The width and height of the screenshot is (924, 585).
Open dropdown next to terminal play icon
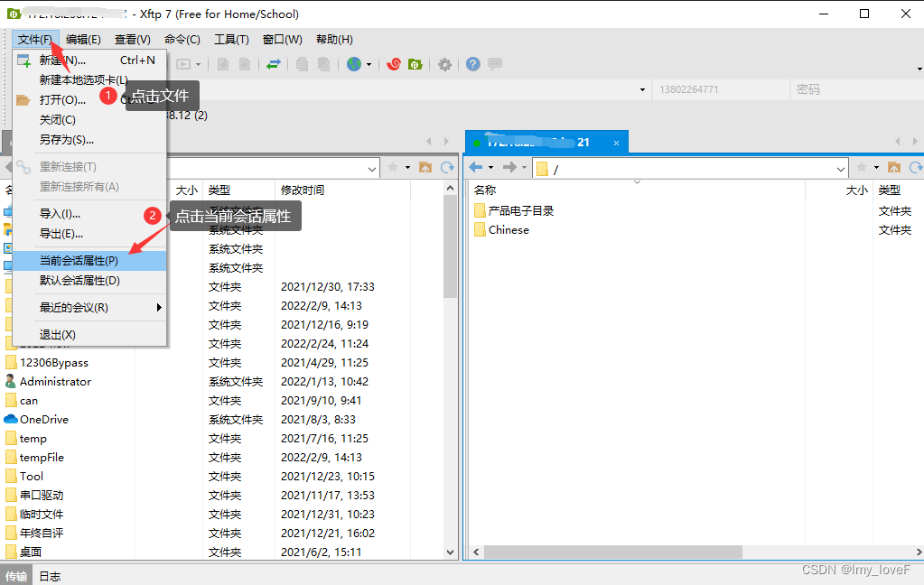[x=198, y=64]
